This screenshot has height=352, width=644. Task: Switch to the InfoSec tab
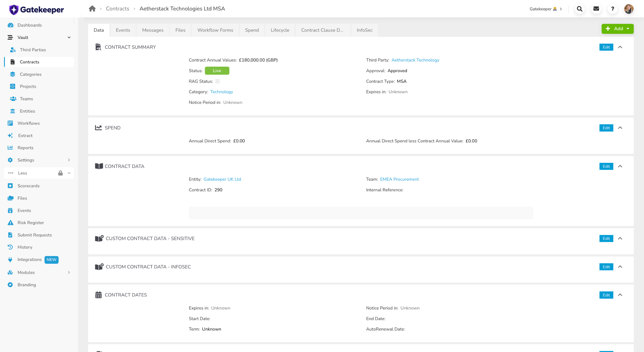(365, 30)
